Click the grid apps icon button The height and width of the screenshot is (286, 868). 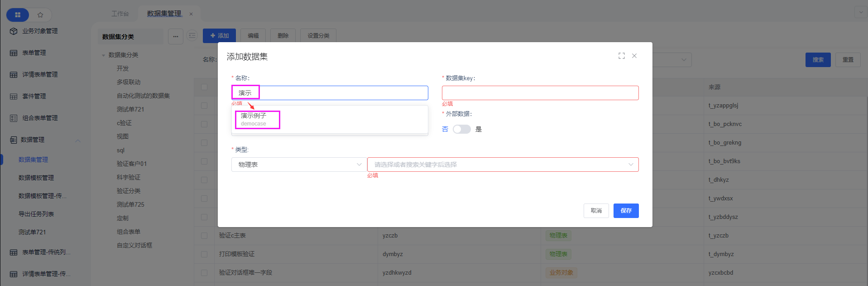(18, 15)
